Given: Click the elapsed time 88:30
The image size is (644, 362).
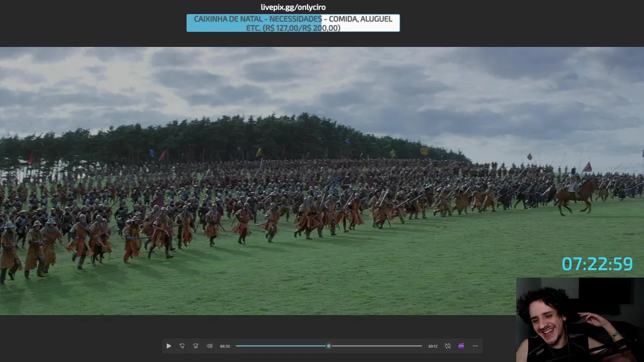Looking at the screenshot, I should pos(225,346).
